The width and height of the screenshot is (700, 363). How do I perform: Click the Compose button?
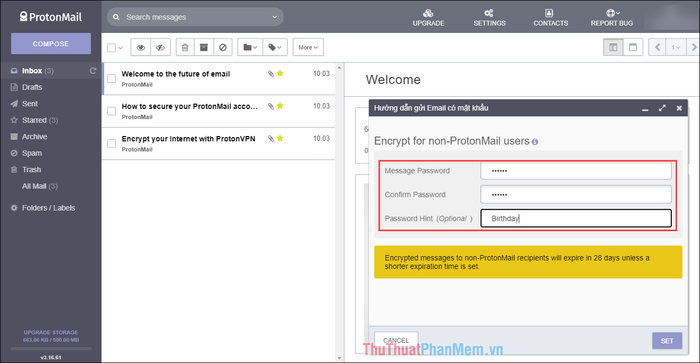[51, 44]
